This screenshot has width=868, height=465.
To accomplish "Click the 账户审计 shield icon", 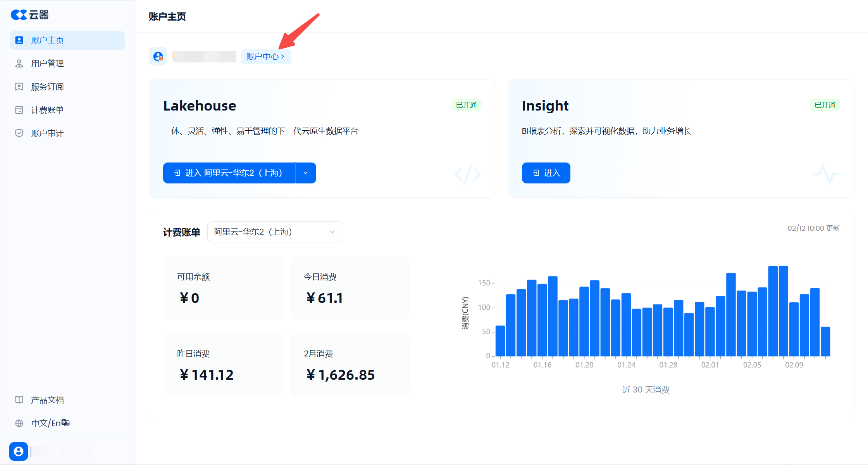I will point(19,133).
